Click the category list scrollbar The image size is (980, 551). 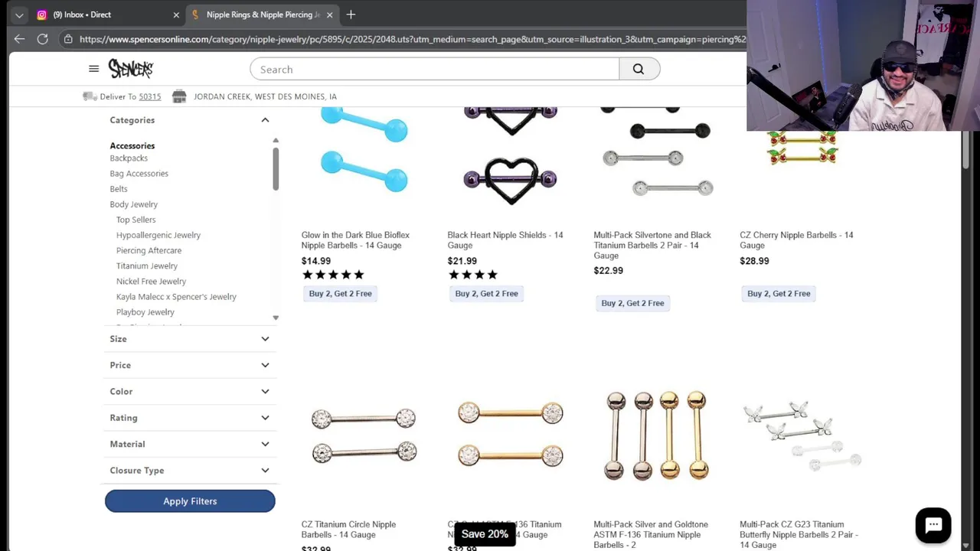tap(276, 168)
